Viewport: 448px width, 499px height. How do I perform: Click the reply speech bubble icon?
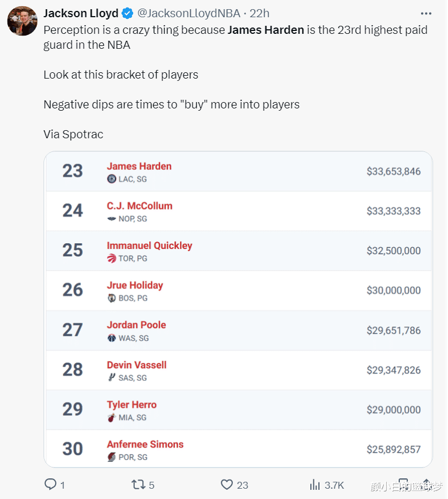pyautogui.click(x=50, y=485)
